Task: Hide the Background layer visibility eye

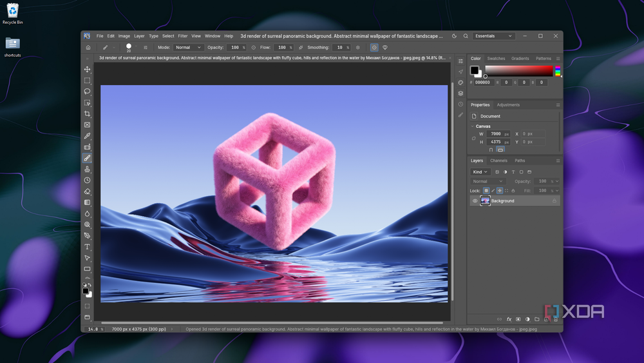Action: coord(475,201)
